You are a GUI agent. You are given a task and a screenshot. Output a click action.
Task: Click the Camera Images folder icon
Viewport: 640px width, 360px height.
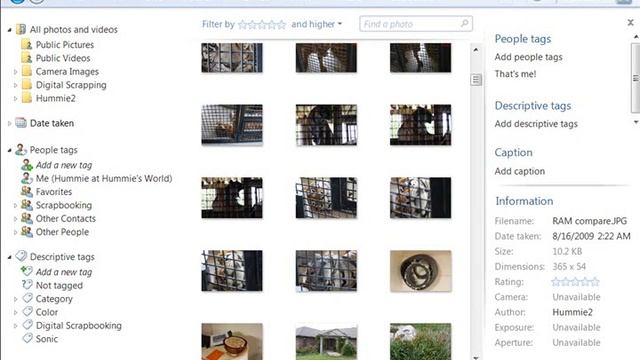tap(27, 71)
